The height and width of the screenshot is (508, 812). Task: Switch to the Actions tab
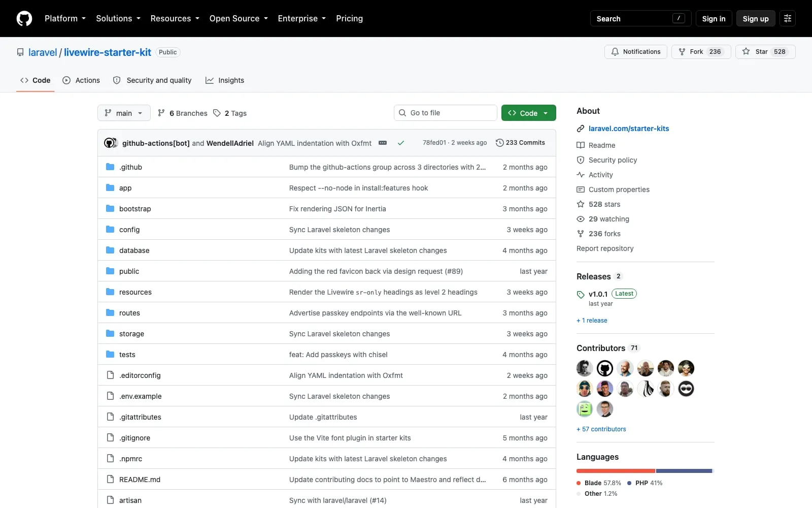[81, 80]
